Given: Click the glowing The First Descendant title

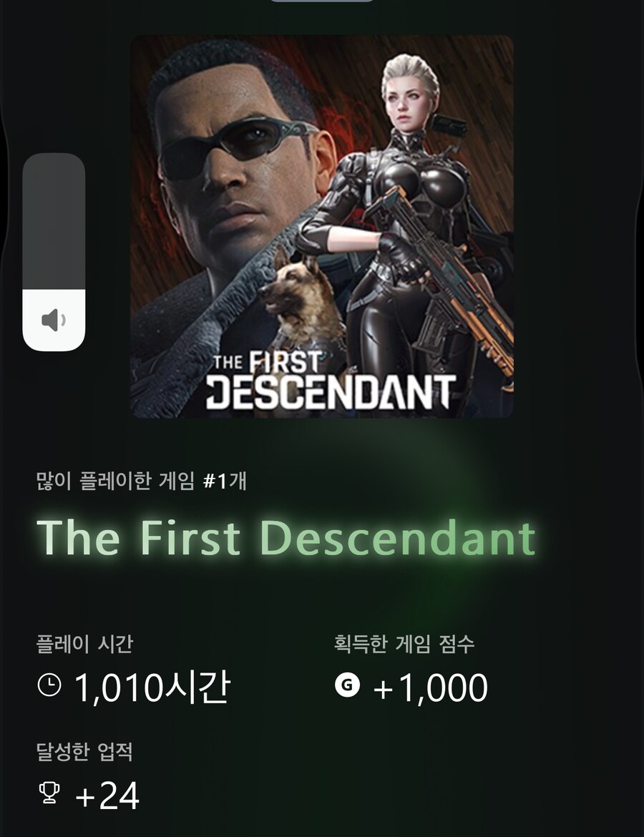Looking at the screenshot, I should 286,537.
